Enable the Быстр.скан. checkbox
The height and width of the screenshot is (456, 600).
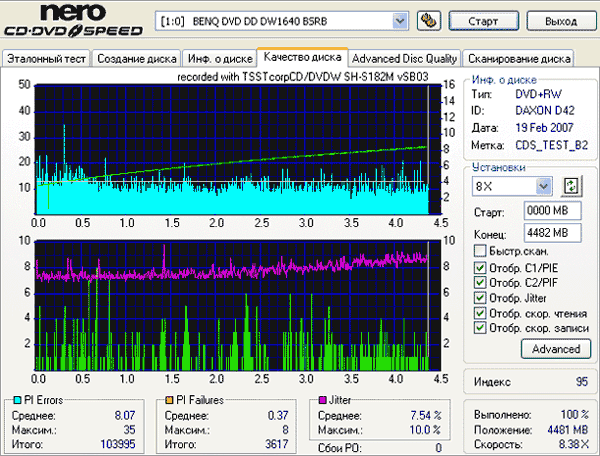click(x=480, y=251)
